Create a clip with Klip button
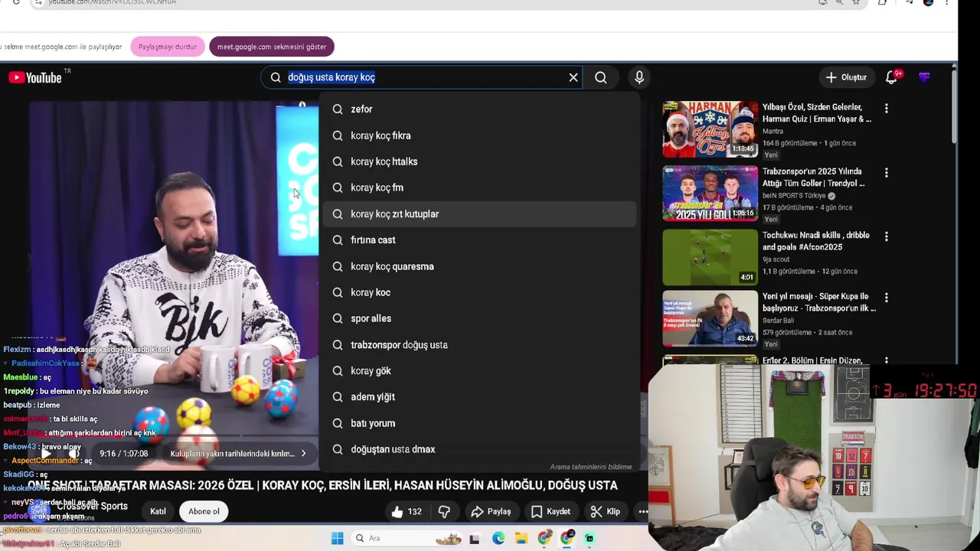The image size is (980, 551). (605, 512)
